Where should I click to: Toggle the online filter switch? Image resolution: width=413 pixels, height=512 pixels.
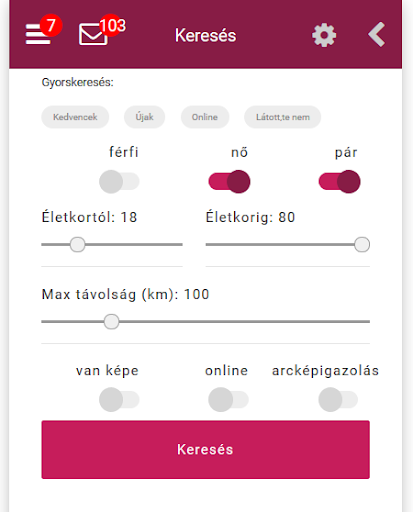(x=228, y=399)
